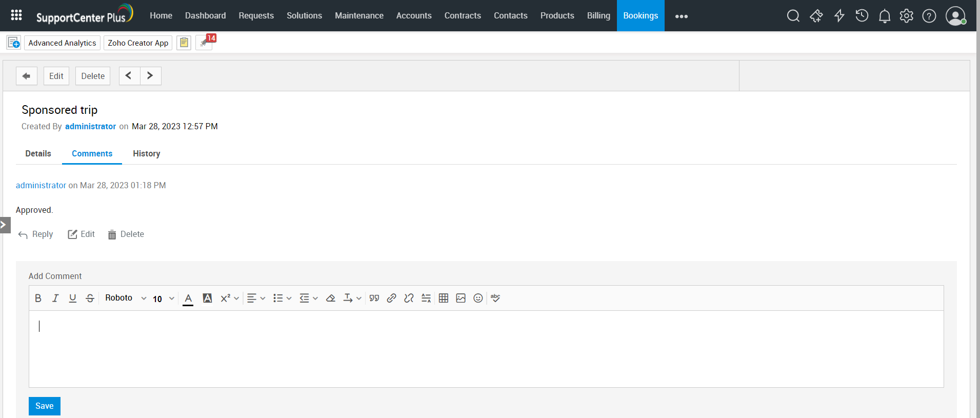The image size is (980, 418).
Task: Open the app launcher grid icon
Action: [16, 15]
